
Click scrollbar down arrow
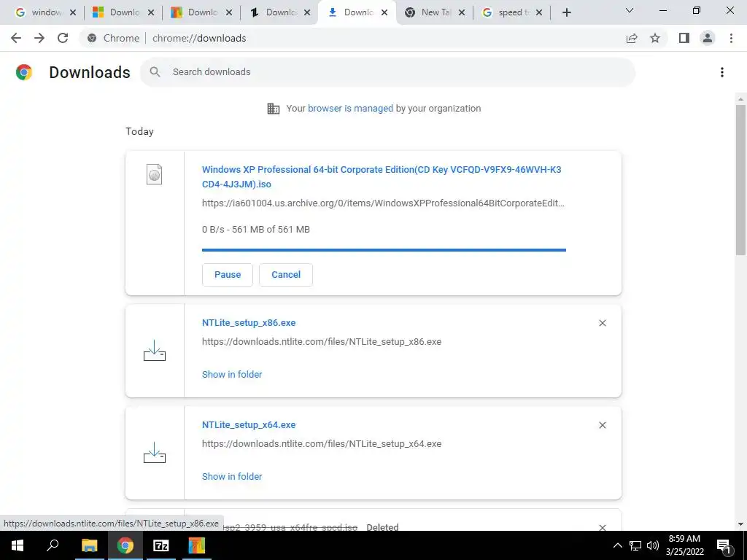740,525
